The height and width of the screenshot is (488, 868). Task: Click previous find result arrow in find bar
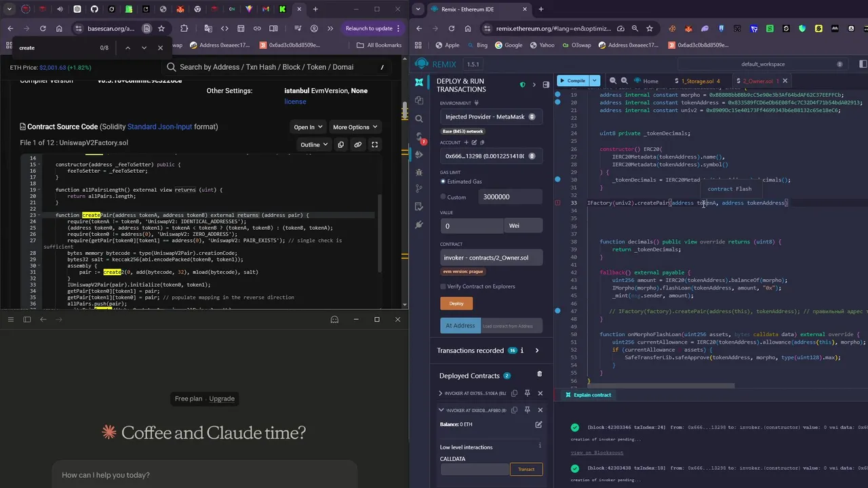click(x=127, y=48)
